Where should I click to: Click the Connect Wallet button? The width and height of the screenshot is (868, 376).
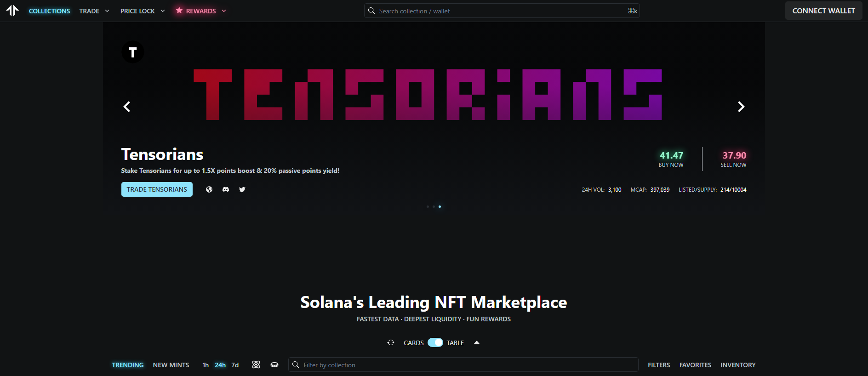(x=824, y=11)
